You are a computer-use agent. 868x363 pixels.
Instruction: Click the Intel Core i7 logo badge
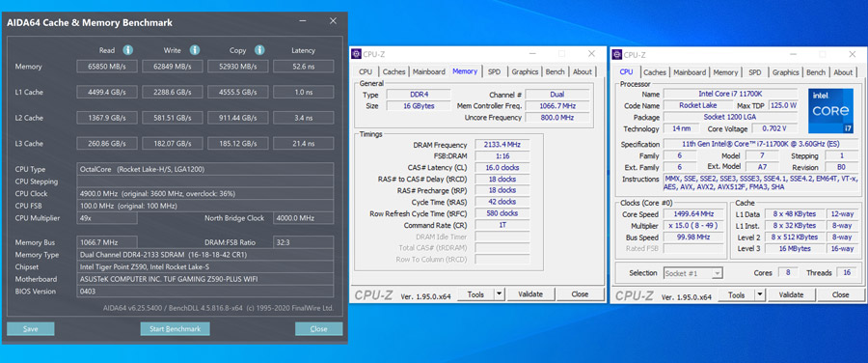pos(830,111)
